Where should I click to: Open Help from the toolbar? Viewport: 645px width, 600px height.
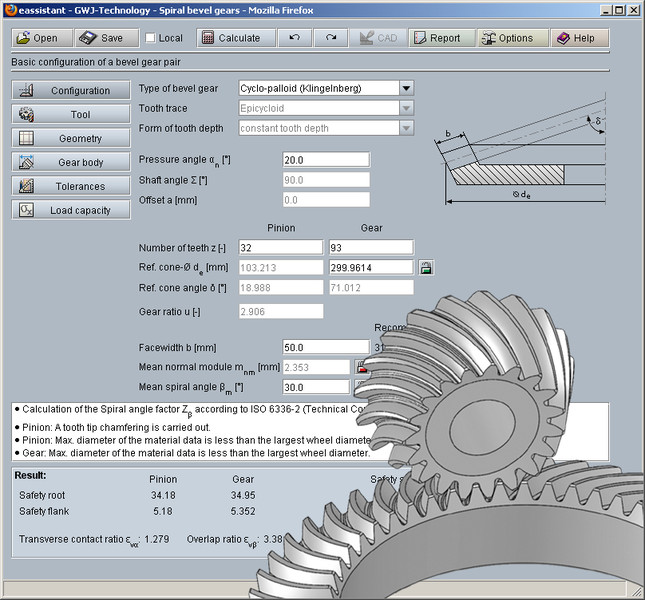pyautogui.click(x=576, y=38)
